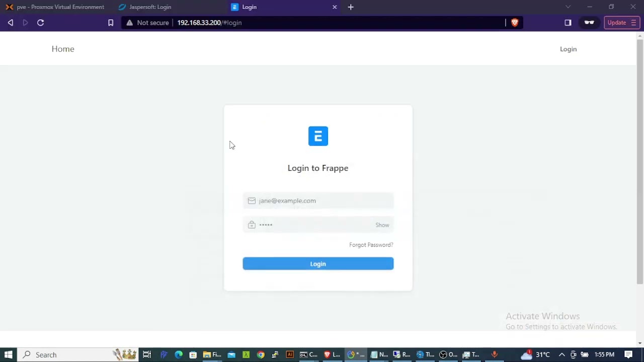Open the OBS taskbar item
The height and width of the screenshot is (362, 644).
tap(448, 355)
